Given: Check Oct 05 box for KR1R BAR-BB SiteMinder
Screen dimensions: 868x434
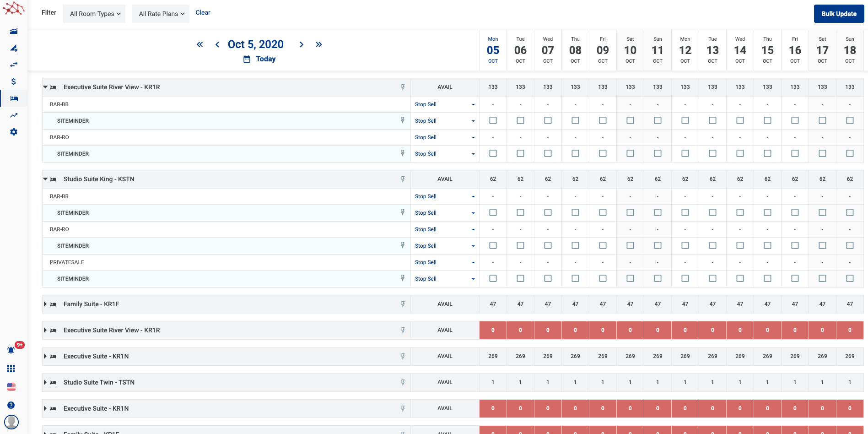Looking at the screenshot, I should 493,121.
